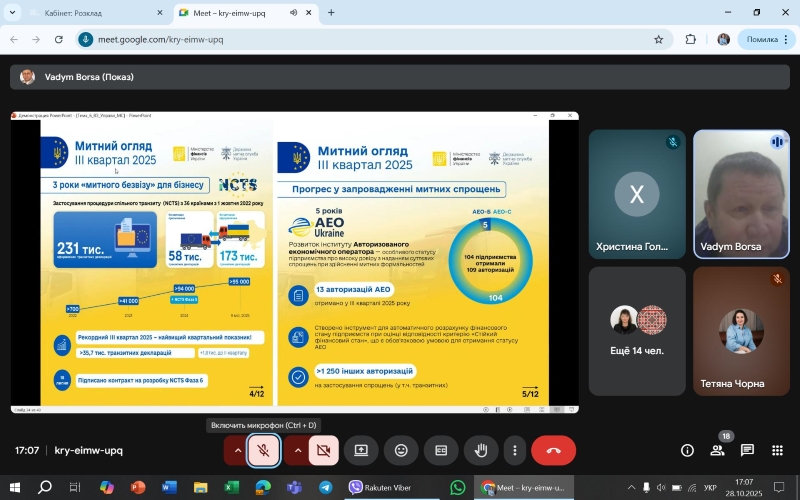Open more options three-dot menu
This screenshot has height=500, width=800.
[x=514, y=450]
